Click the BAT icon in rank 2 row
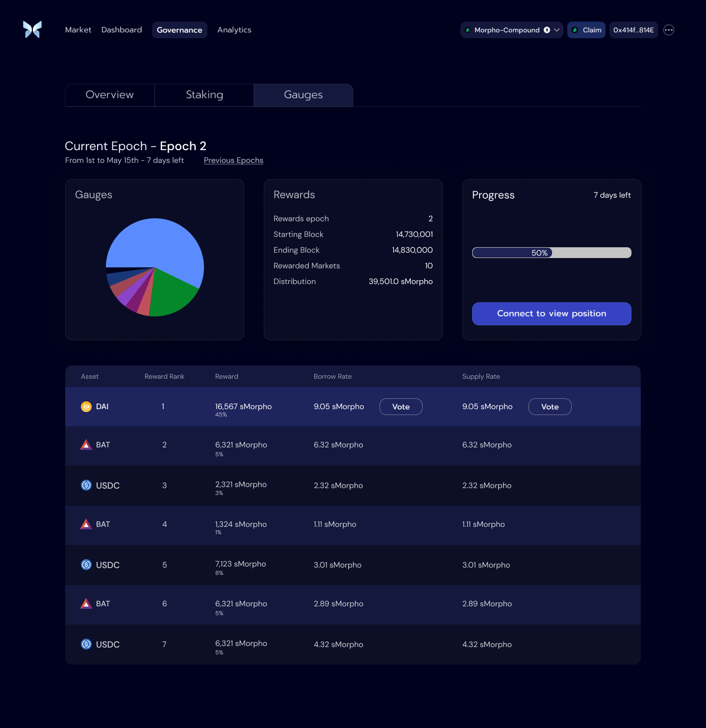This screenshot has width=706, height=728. coord(86,445)
